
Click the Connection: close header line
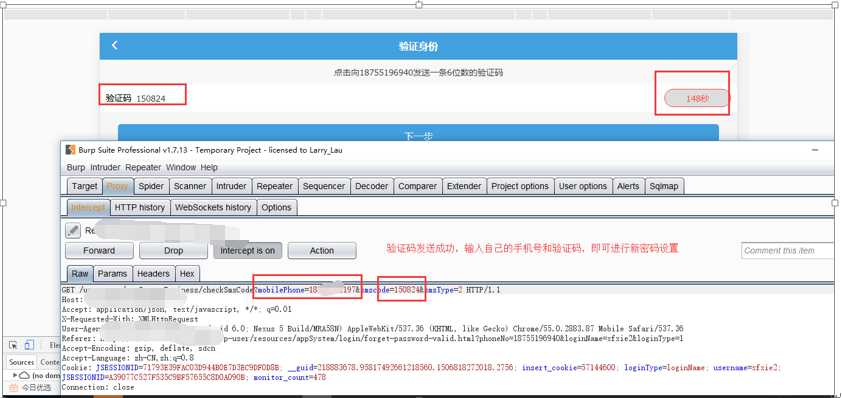point(98,387)
